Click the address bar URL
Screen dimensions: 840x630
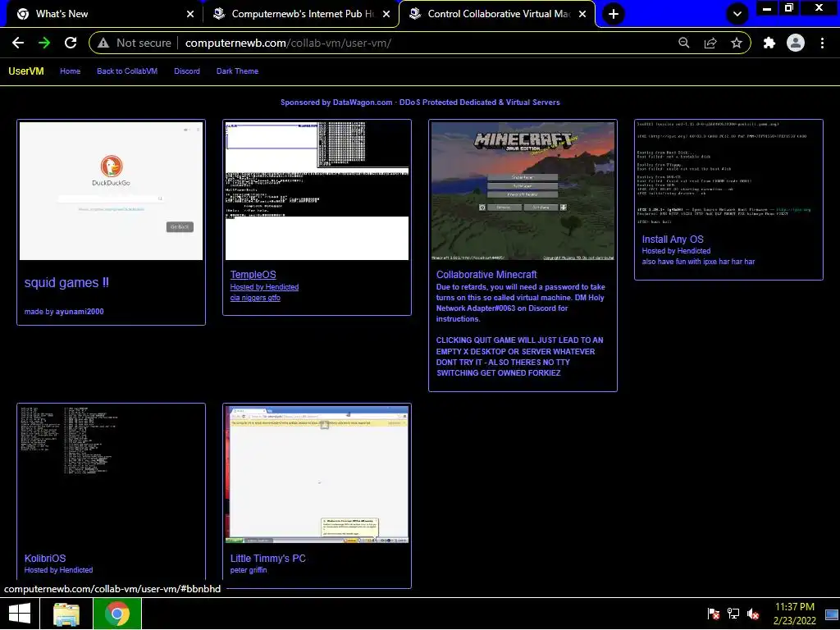click(288, 43)
